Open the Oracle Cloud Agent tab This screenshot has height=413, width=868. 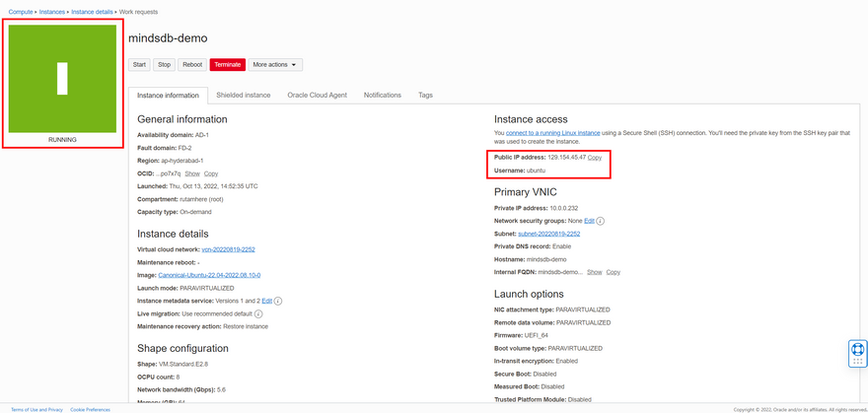(317, 95)
